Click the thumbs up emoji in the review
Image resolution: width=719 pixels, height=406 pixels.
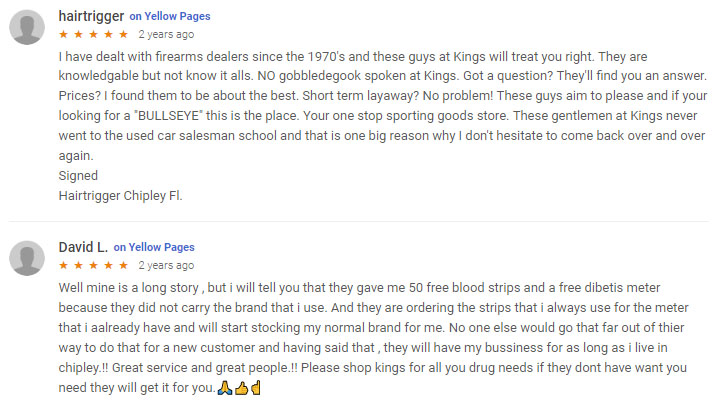[x=241, y=388]
